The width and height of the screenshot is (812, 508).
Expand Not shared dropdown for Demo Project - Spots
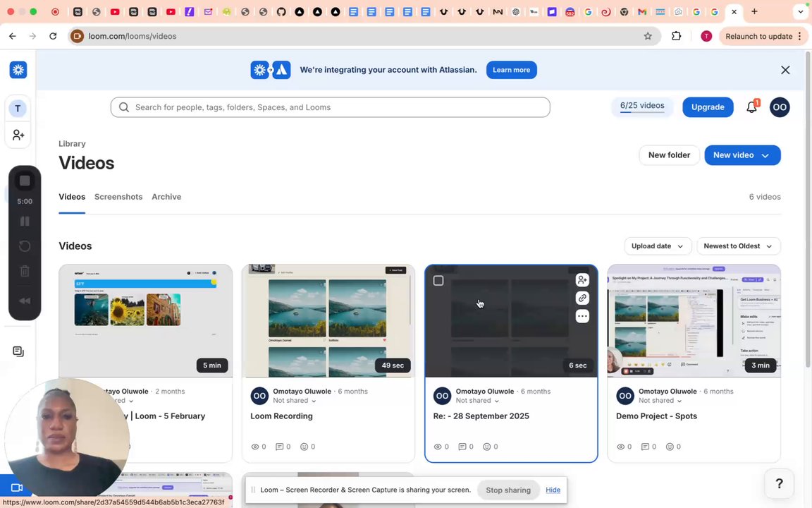[x=660, y=401]
